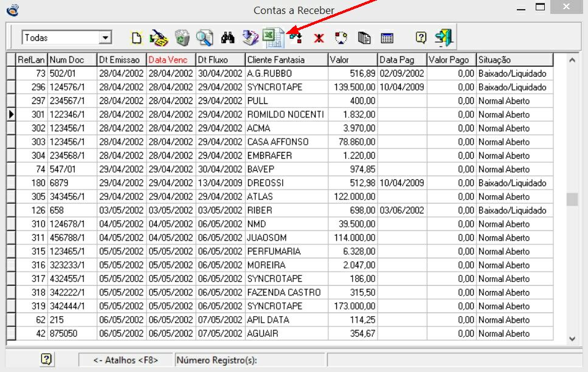
Task: Click the Todas combo box text field
Action: click(61, 38)
